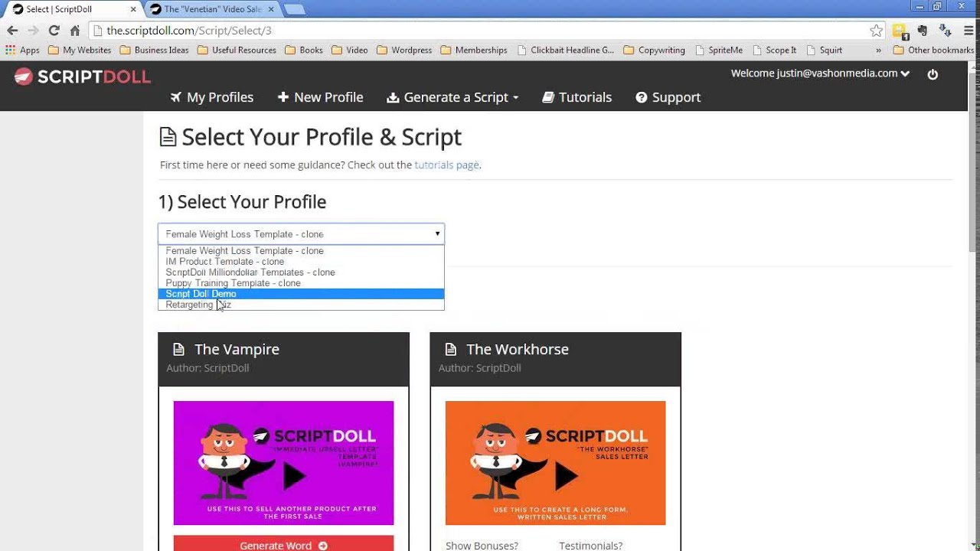
Task: Open the Apps bookmarks shortcut
Action: pos(23,50)
